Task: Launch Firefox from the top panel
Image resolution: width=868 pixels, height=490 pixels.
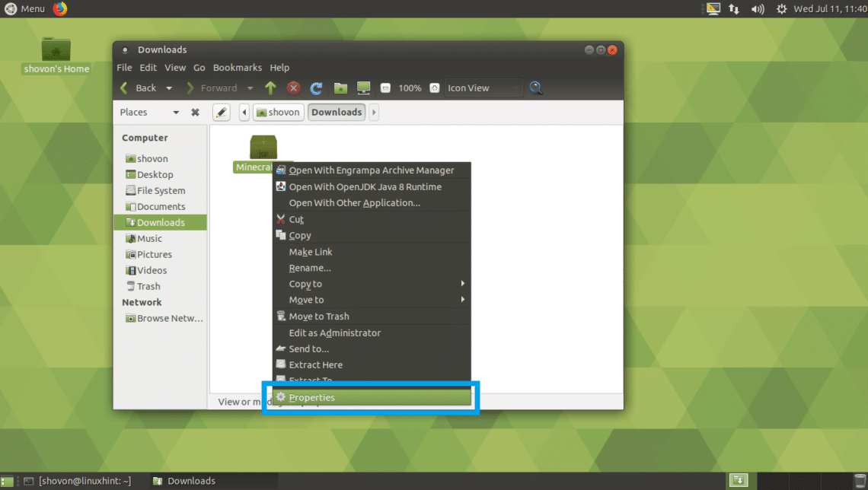Action: pos(60,9)
